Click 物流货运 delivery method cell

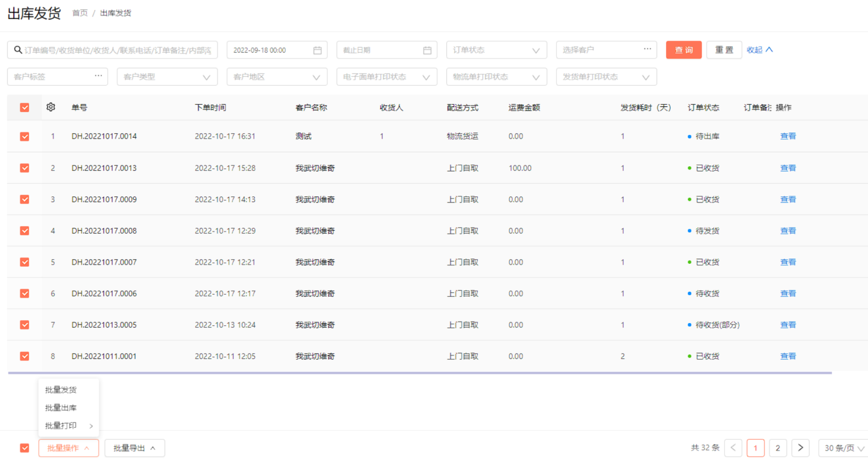462,136
